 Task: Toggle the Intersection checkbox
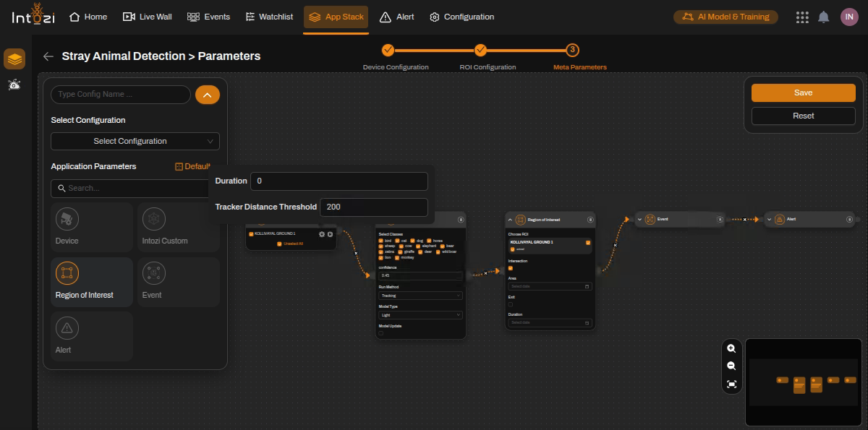pos(511,268)
